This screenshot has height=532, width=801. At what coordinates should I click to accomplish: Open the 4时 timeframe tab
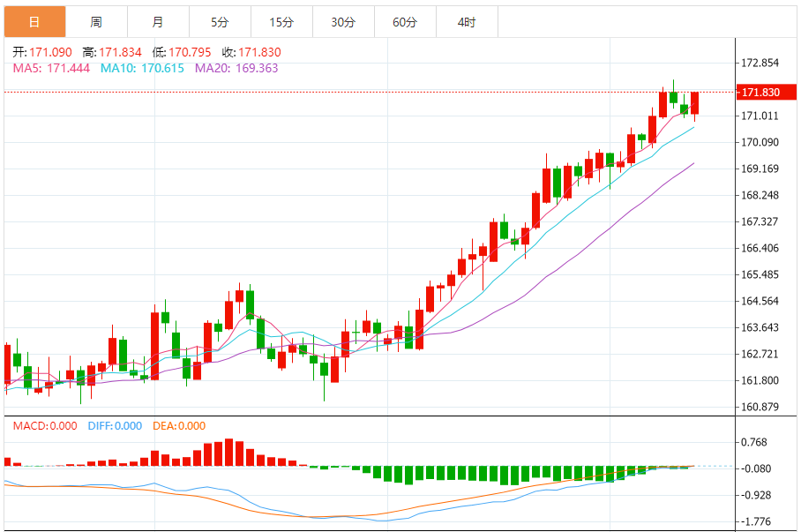click(467, 22)
